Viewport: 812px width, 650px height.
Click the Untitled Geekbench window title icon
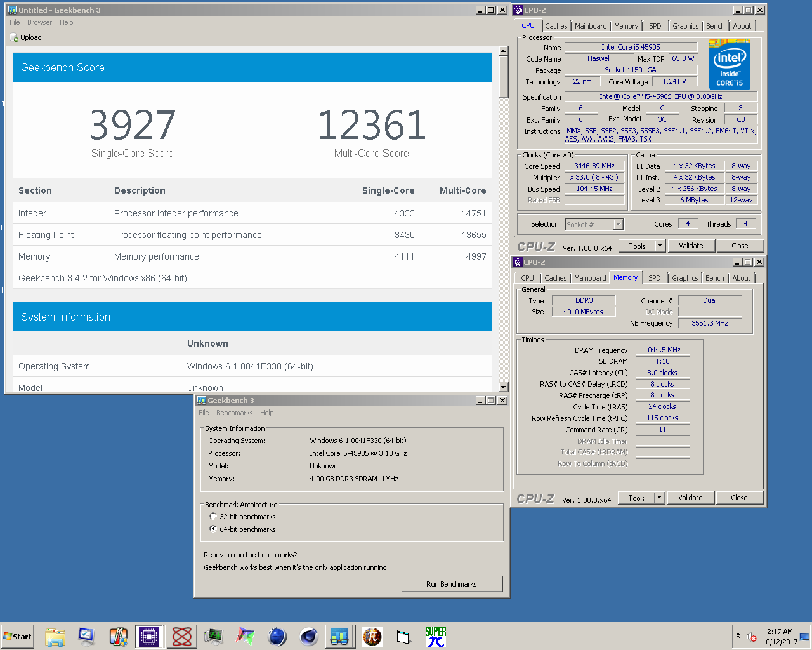tap(12, 10)
